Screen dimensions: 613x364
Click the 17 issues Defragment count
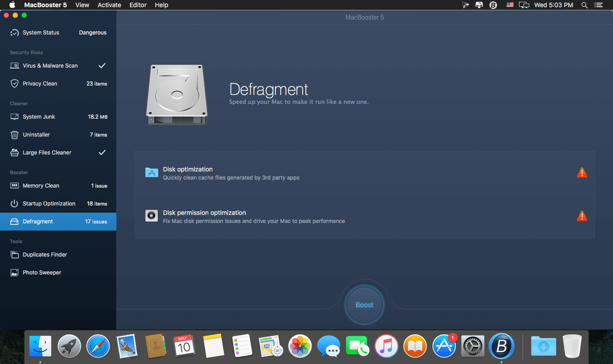coord(96,222)
